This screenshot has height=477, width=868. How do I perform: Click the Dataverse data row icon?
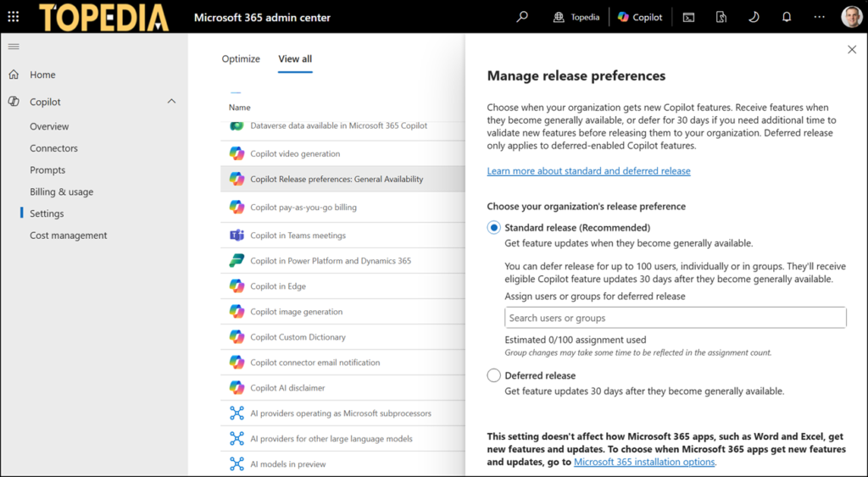click(x=236, y=125)
